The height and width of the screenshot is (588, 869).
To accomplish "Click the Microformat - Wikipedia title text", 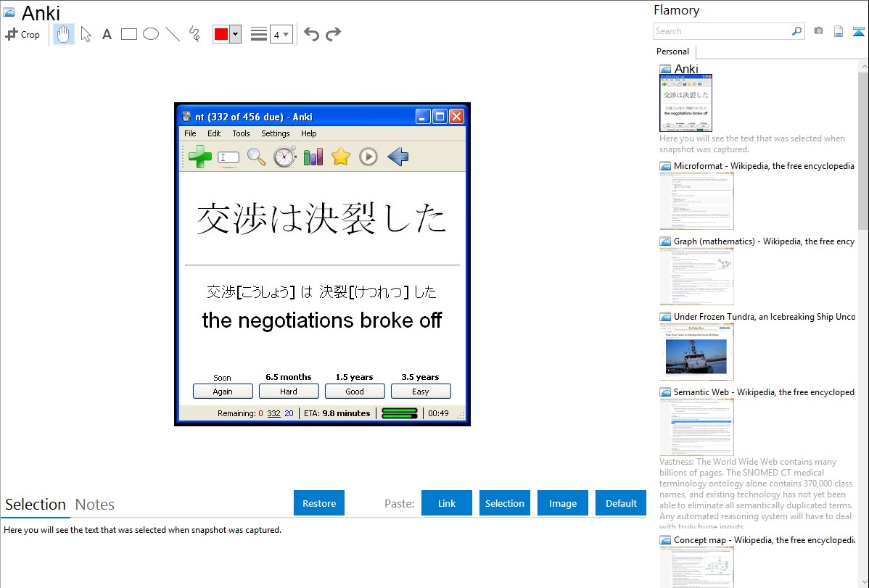I will click(x=764, y=166).
